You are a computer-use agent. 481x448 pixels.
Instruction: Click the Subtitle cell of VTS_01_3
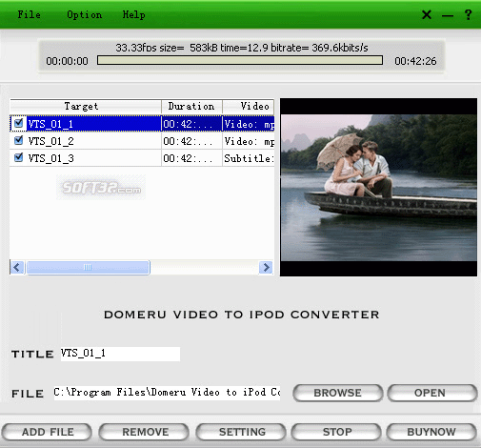[249, 158]
